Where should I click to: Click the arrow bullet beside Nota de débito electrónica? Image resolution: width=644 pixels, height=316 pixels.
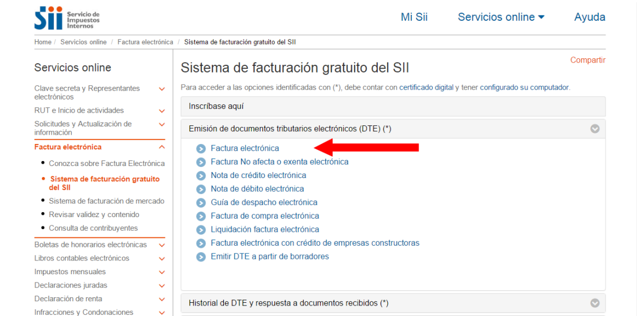[x=201, y=189]
